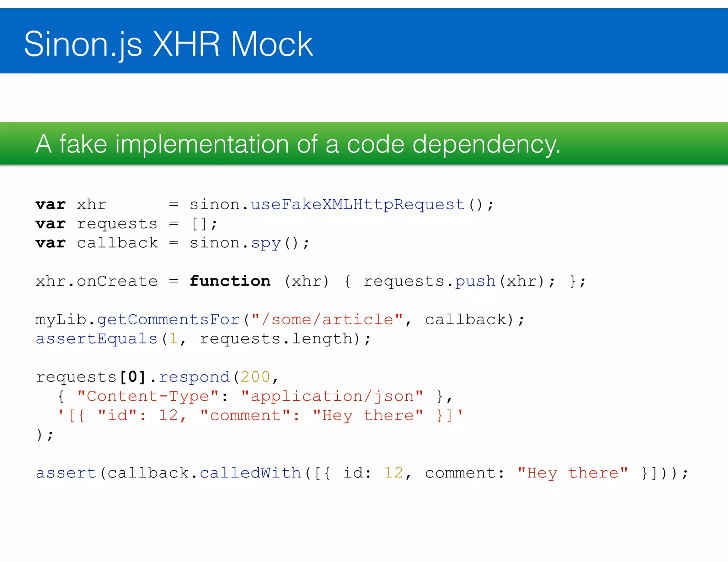Screen dimensions: 728x562
Task: Click the bold 'function' keyword
Action: pos(230,281)
